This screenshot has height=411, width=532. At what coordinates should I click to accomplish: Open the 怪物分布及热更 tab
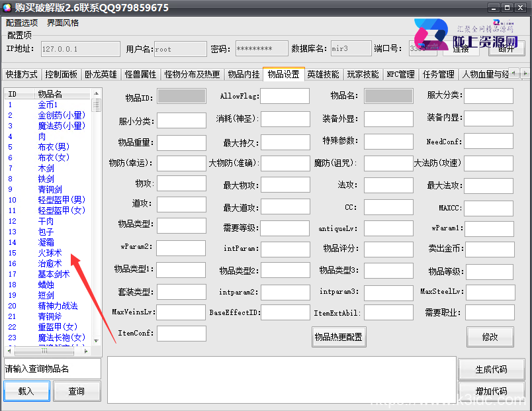[x=192, y=74]
